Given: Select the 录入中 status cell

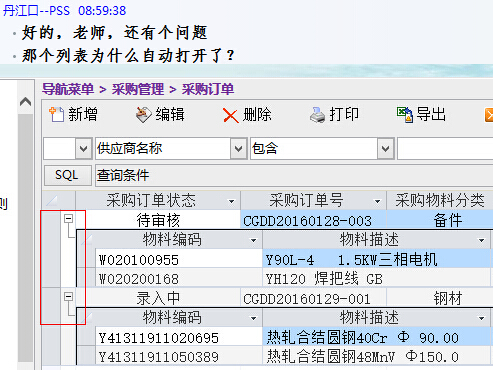Looking at the screenshot, I should coord(158,298).
